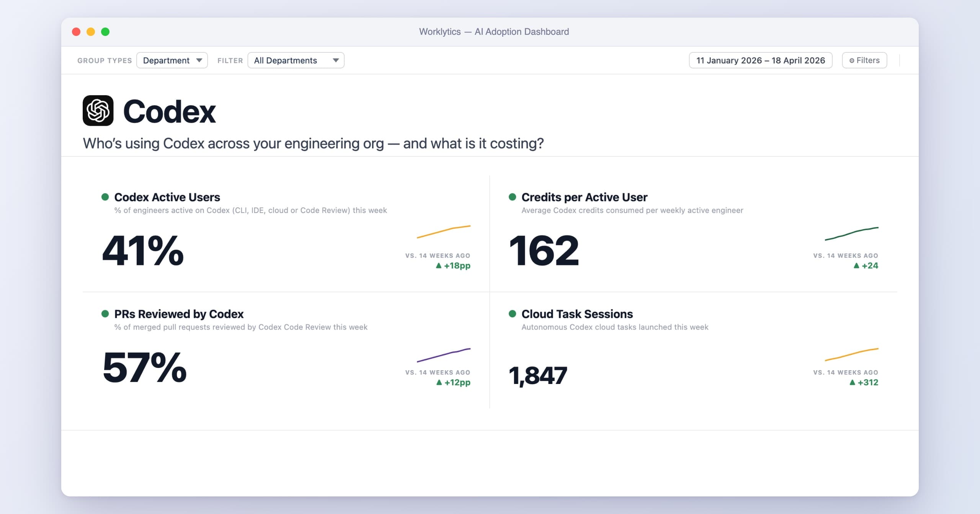
Task: Click the GROUP TYPES label
Action: 105,60
